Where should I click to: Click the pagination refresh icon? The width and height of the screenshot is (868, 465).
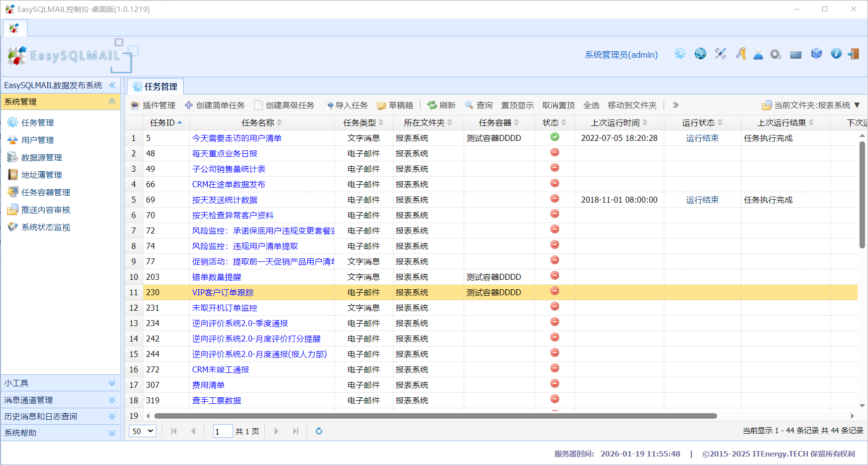point(319,431)
